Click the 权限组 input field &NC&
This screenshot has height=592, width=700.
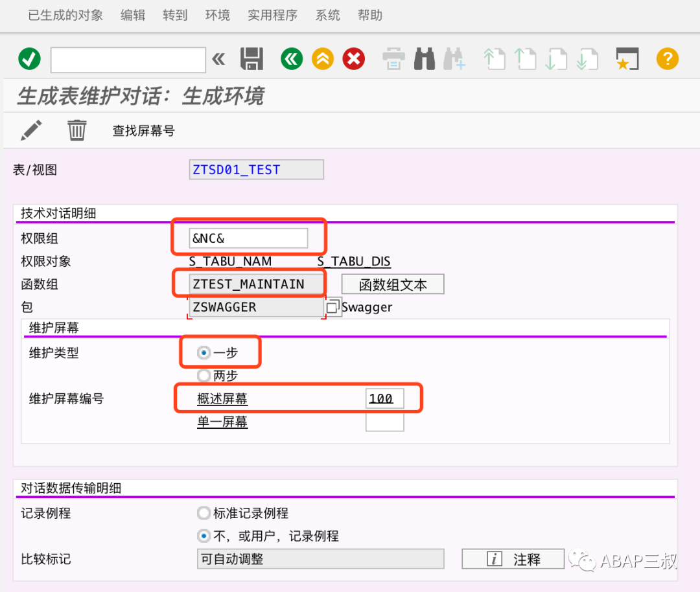pyautogui.click(x=248, y=238)
